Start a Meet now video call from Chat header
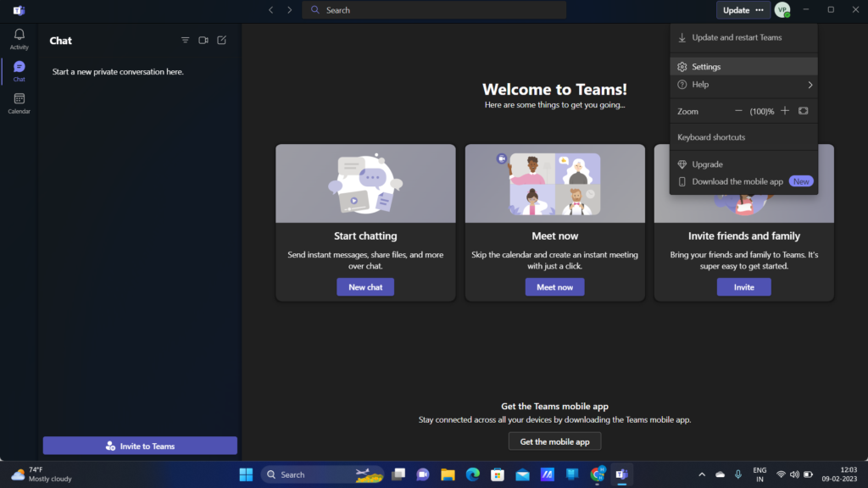 pos(203,41)
